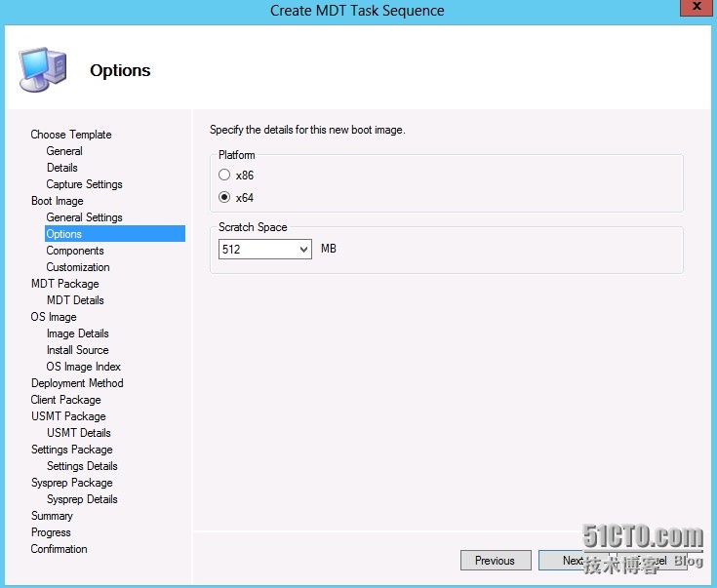Select USMT Package step

[x=68, y=416]
